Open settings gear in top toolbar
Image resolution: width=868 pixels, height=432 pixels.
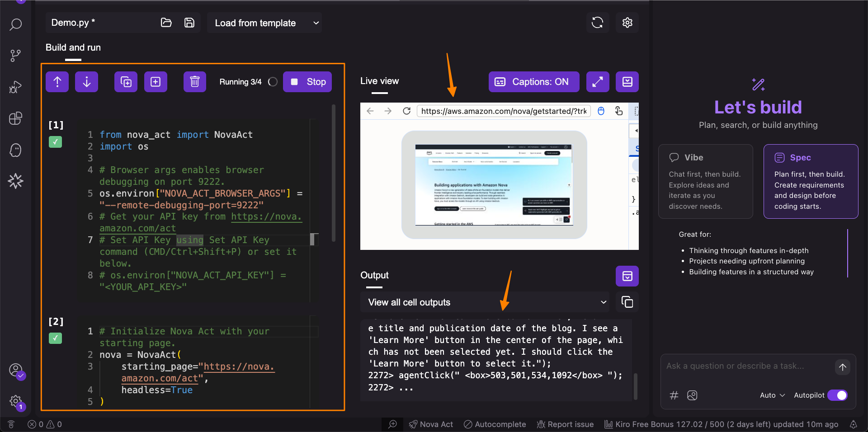627,23
